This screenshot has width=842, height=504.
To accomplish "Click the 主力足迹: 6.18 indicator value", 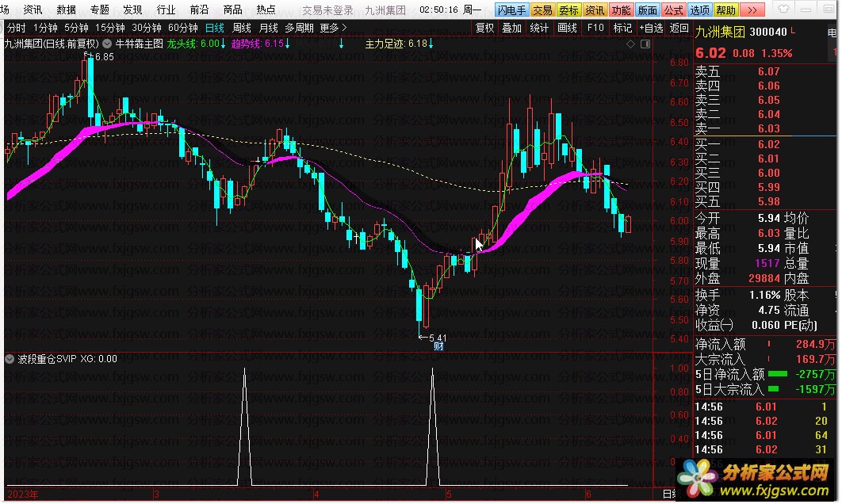I will point(399,44).
